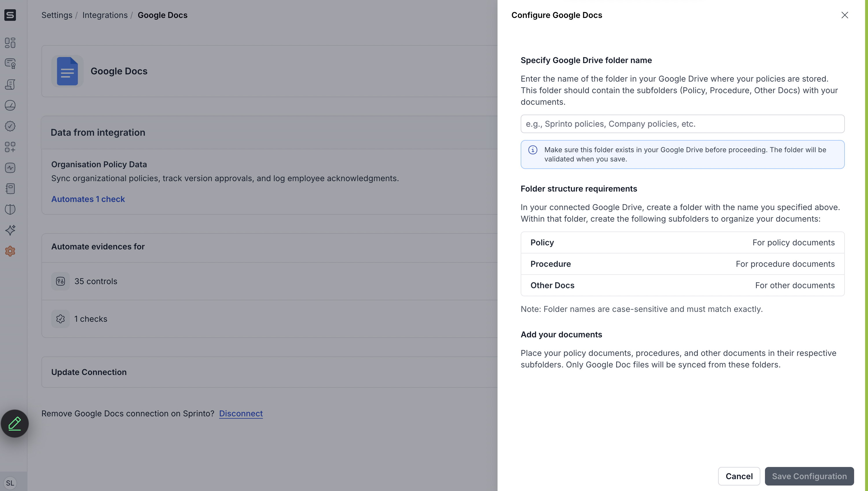Click the Disconnect link

tap(241, 413)
